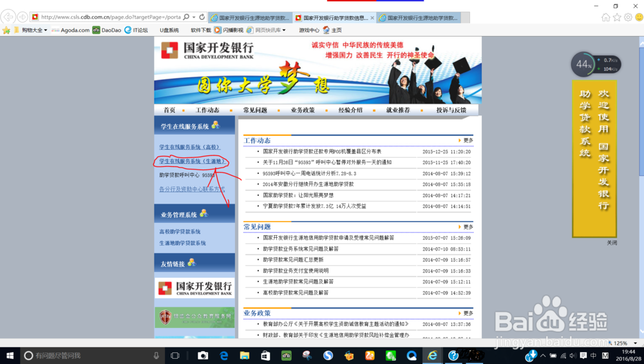The width and height of the screenshot is (644, 364).
Task: Open the 投诉与反馈 navigation item
Action: click(x=451, y=110)
